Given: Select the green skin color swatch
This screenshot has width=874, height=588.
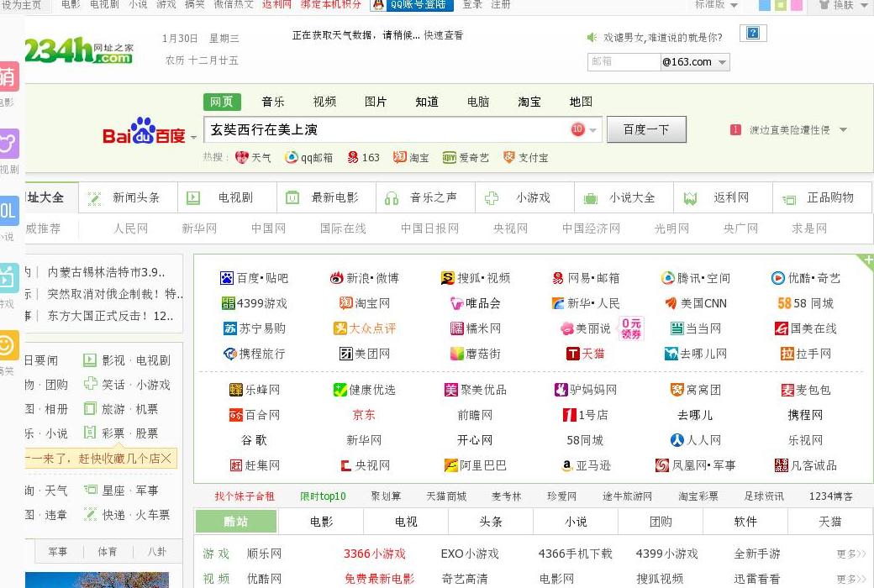Looking at the screenshot, I should click(x=781, y=5).
